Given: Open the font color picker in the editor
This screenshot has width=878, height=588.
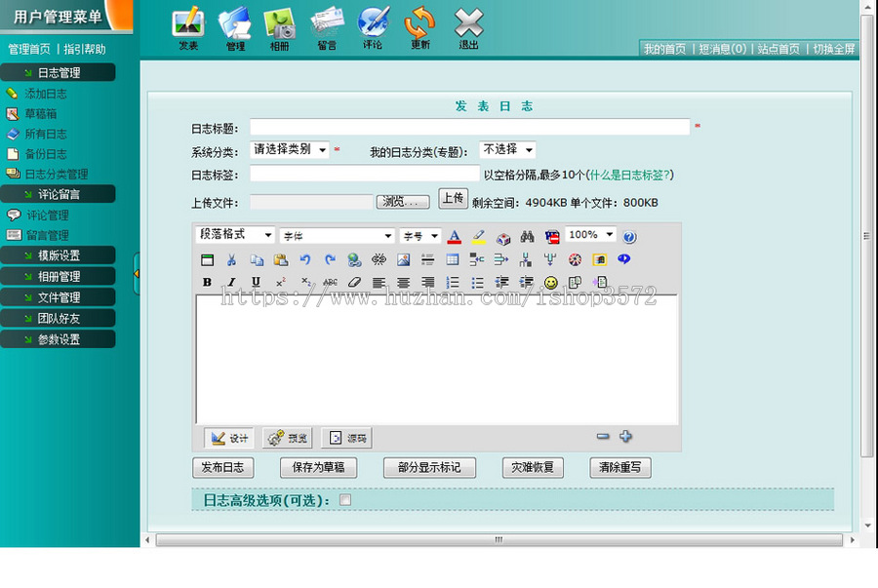Looking at the screenshot, I should click(453, 236).
